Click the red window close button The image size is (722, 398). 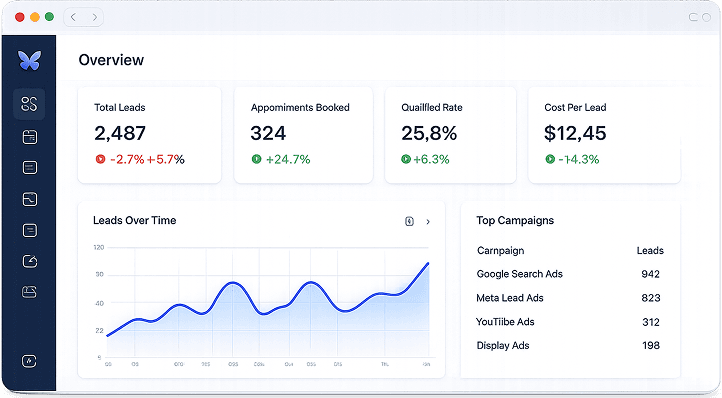pyautogui.click(x=19, y=17)
